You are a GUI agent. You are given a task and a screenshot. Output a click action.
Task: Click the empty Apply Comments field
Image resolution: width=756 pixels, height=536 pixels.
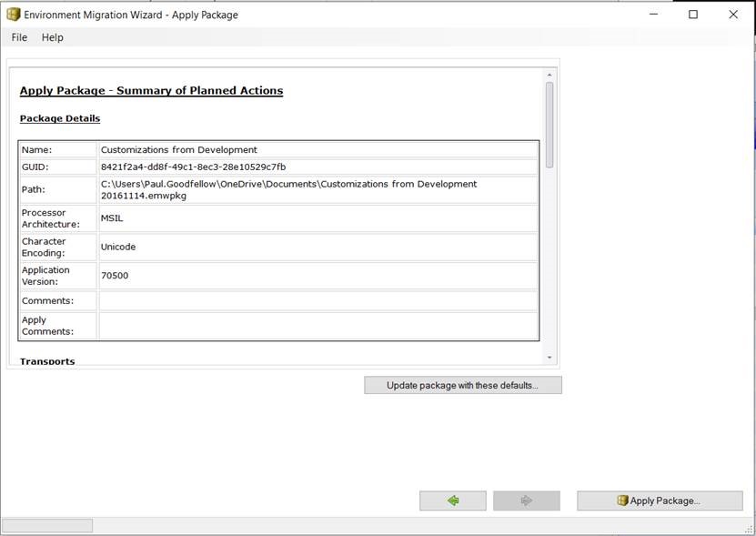coord(318,325)
